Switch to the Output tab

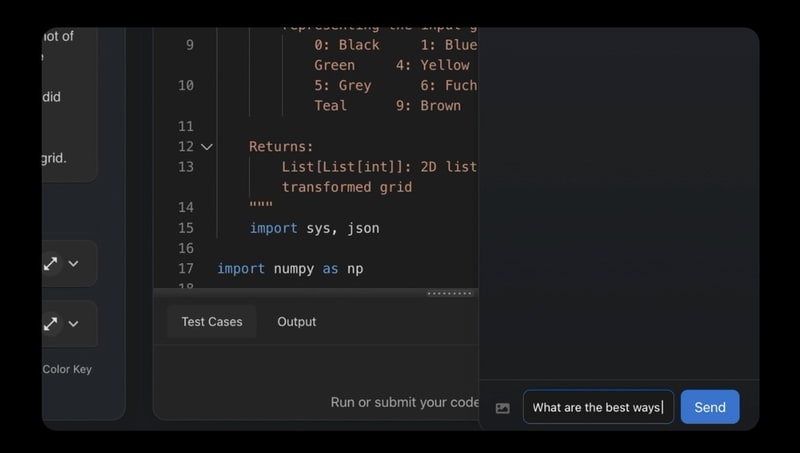pyautogui.click(x=296, y=322)
